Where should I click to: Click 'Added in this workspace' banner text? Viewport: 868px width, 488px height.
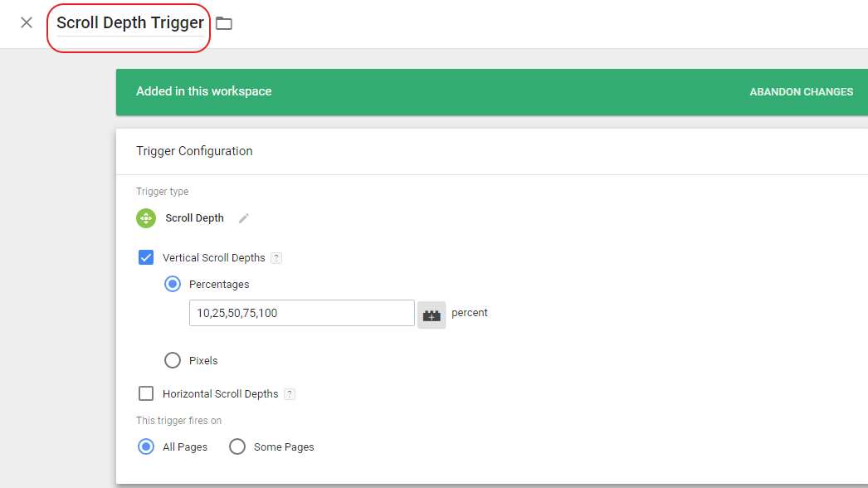click(x=203, y=91)
